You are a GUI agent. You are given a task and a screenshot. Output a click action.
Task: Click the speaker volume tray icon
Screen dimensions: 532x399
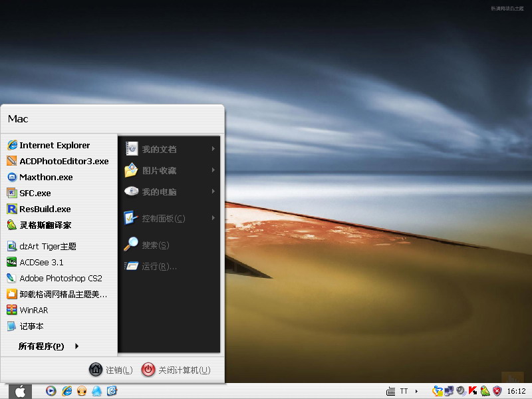461,391
